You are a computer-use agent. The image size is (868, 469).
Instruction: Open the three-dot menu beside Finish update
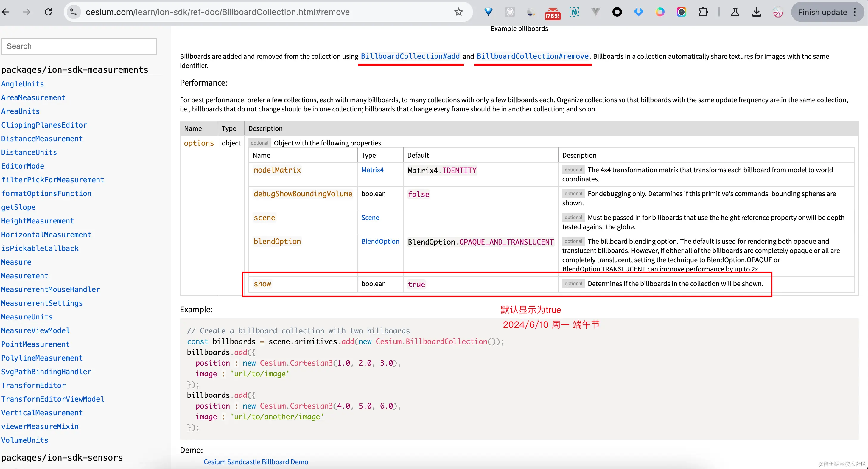point(855,12)
